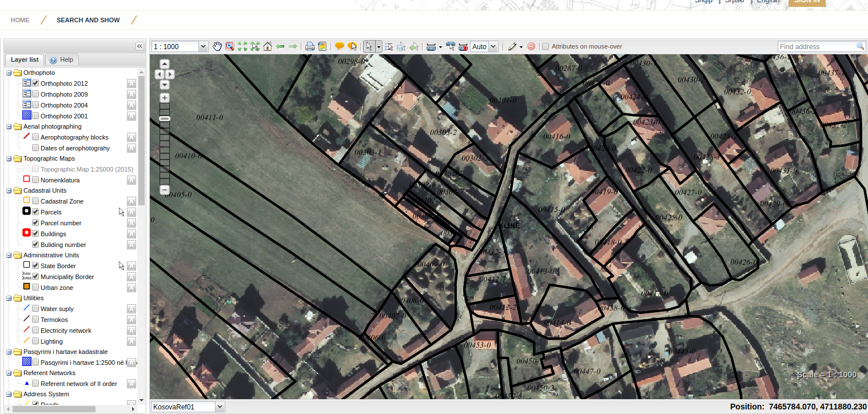
Task: Uncheck the Orthophoto 2012 layer
Action: point(35,83)
